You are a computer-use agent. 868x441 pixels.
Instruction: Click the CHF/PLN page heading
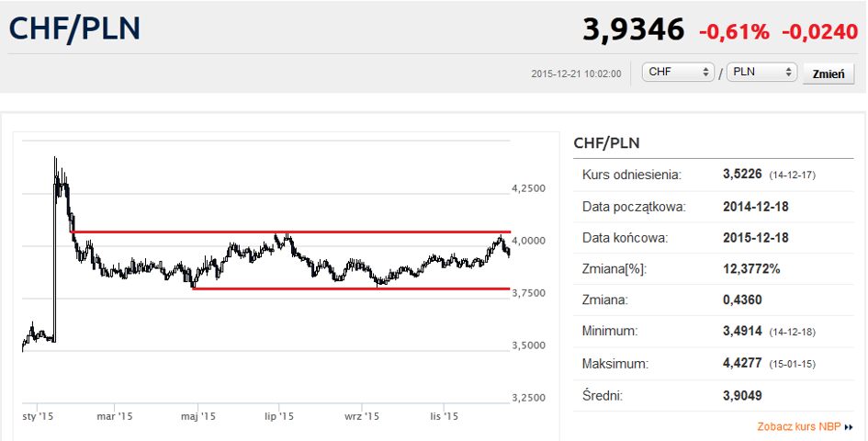tap(74, 28)
